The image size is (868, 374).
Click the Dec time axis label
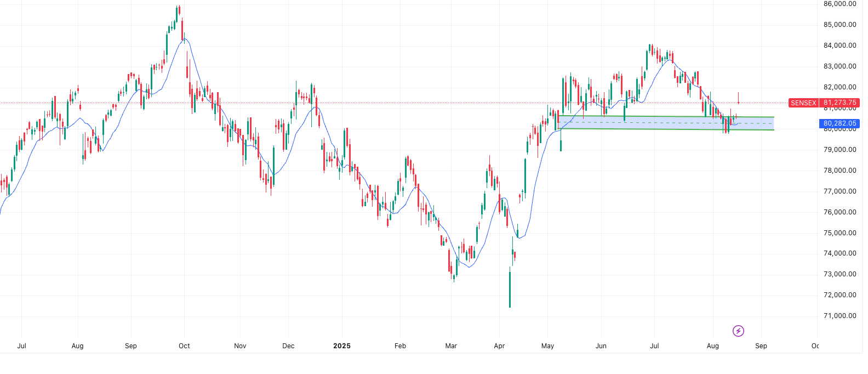click(x=288, y=346)
